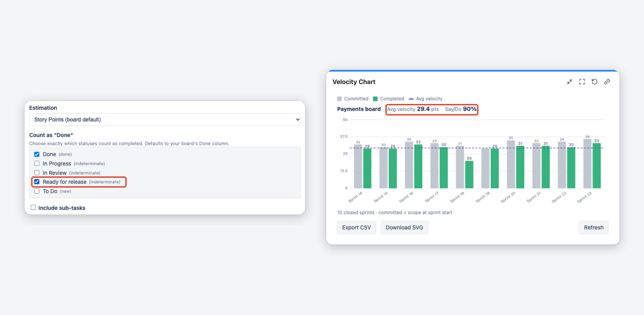Click the green Completed legend swatch
The width and height of the screenshot is (644, 315).
click(376, 99)
